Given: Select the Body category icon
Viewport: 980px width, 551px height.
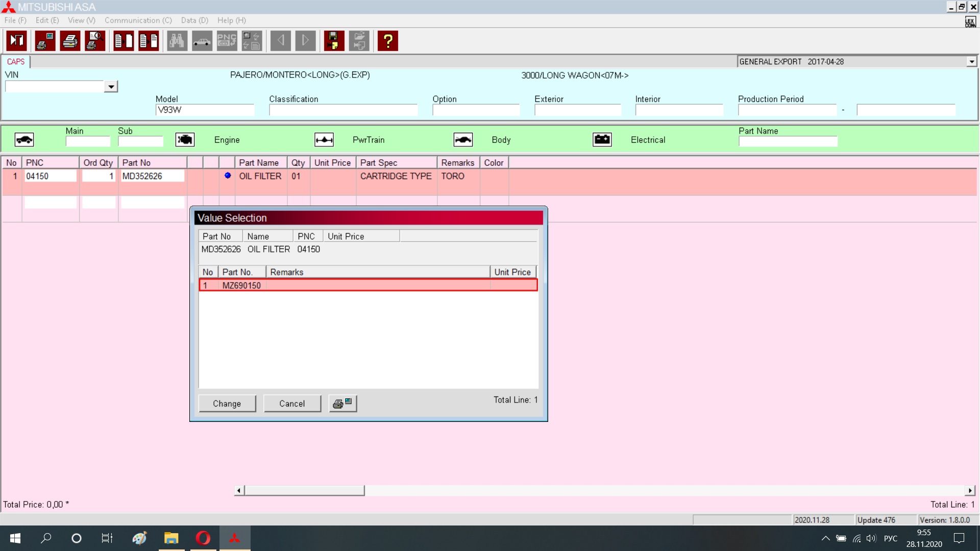Looking at the screenshot, I should coord(463,140).
